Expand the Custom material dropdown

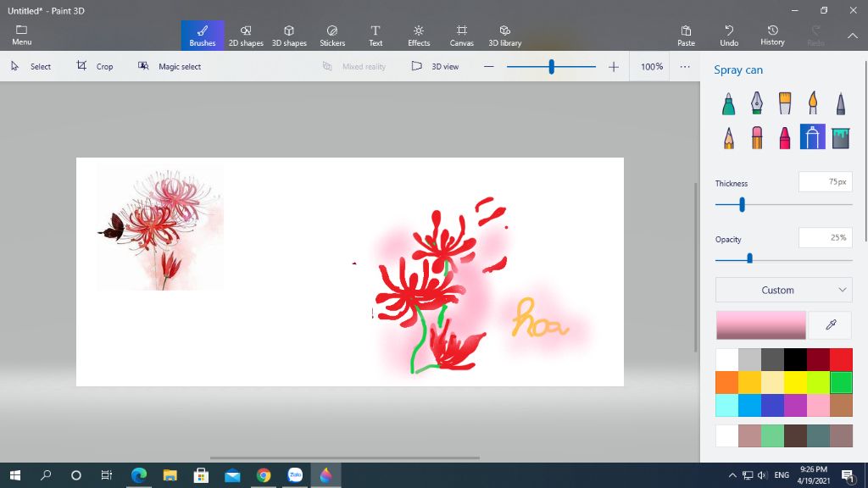783,290
